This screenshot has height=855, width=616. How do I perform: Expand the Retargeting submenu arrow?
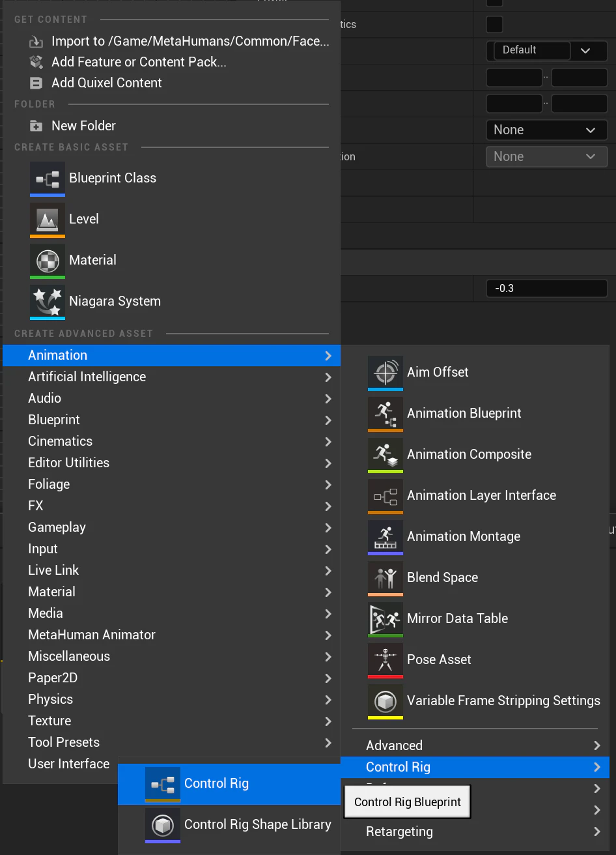tap(597, 832)
